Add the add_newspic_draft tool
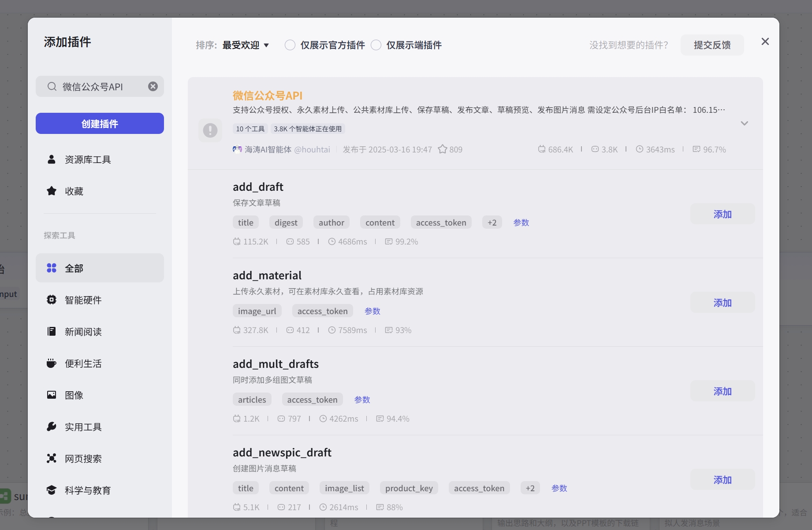The height and width of the screenshot is (530, 812). (x=723, y=480)
